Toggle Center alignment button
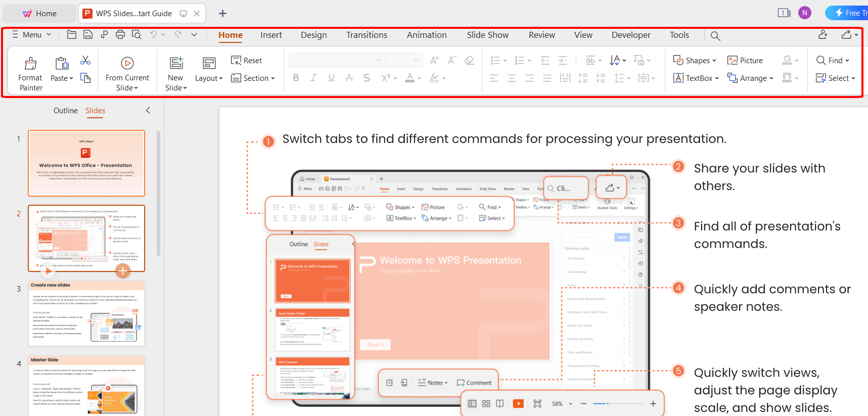This screenshot has height=416, width=868. coord(512,78)
